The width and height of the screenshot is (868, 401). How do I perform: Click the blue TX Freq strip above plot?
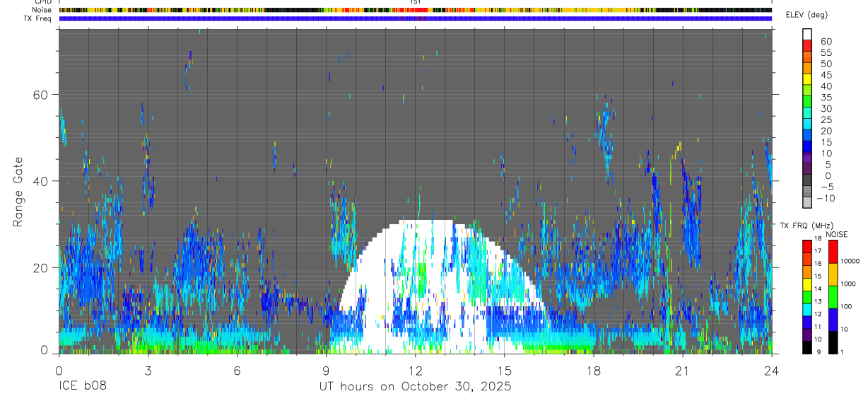416,18
